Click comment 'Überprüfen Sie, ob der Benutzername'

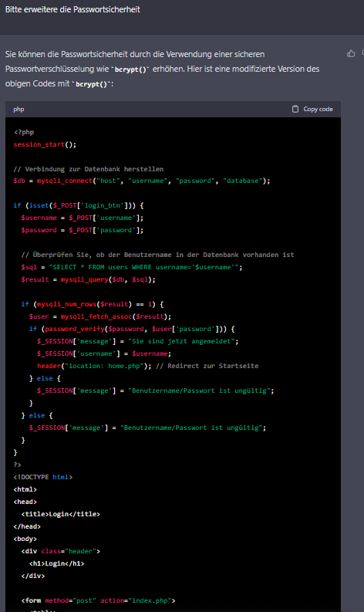(157, 255)
